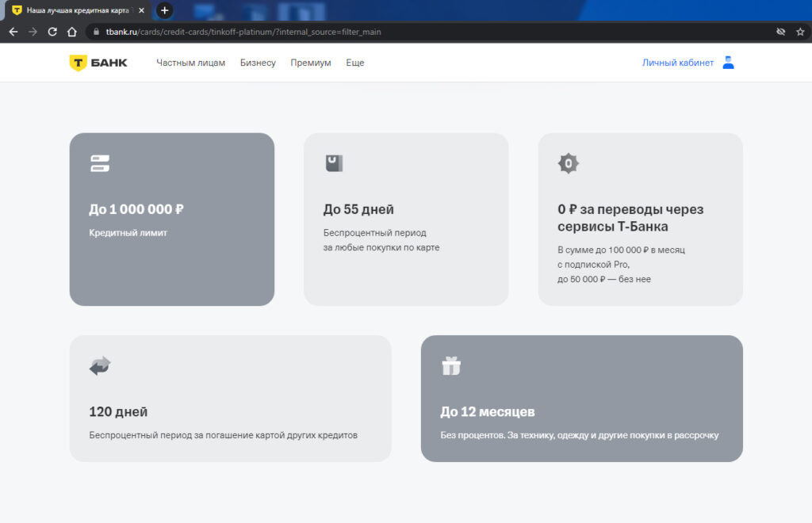Open the Личный кабинет link

pyautogui.click(x=678, y=63)
